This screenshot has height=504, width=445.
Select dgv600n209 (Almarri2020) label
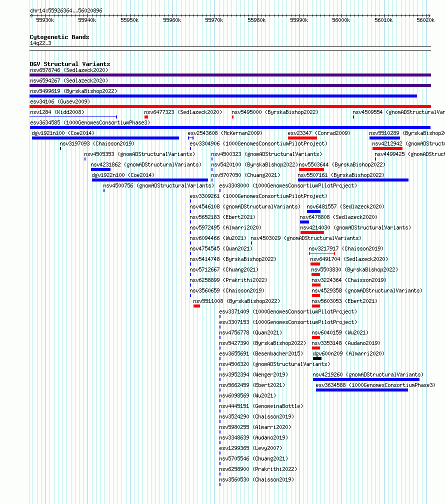point(348,353)
